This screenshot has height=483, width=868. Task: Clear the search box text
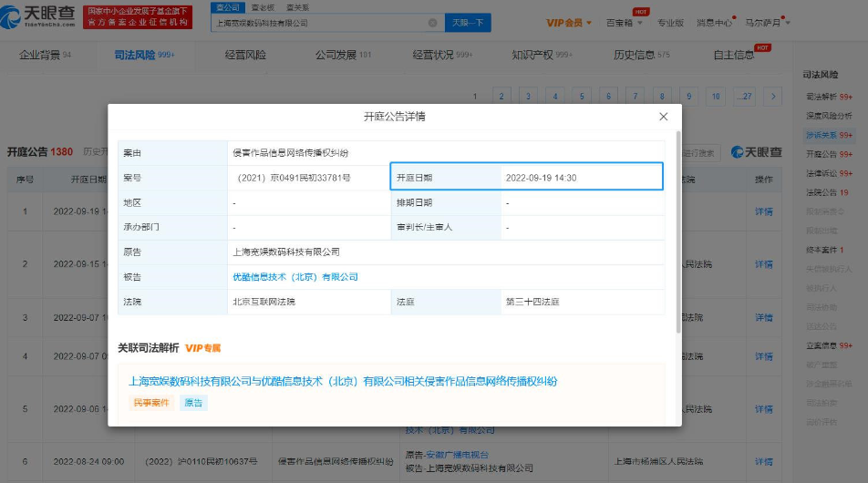click(x=432, y=23)
